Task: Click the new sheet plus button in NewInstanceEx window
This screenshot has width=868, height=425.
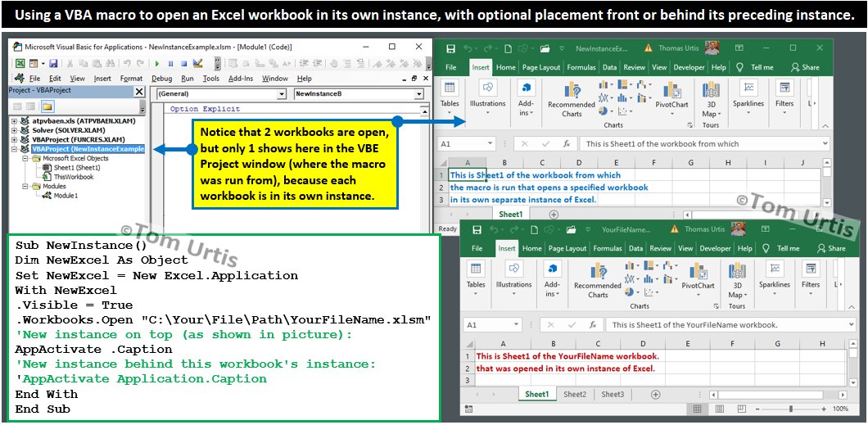Action: [x=554, y=215]
